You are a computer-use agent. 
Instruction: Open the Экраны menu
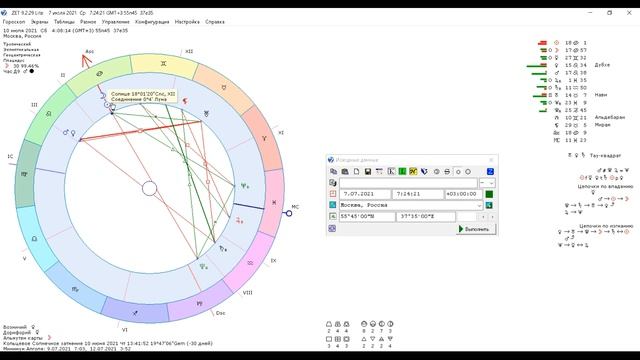(x=40, y=22)
